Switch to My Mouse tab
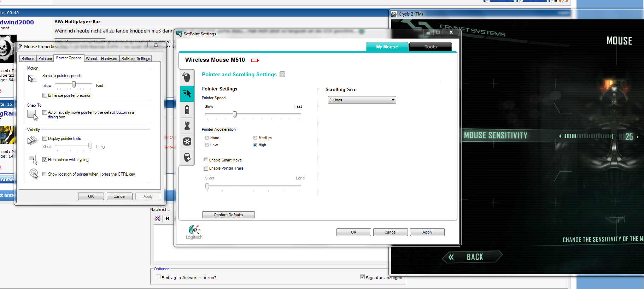644x289 pixels. coord(387,47)
